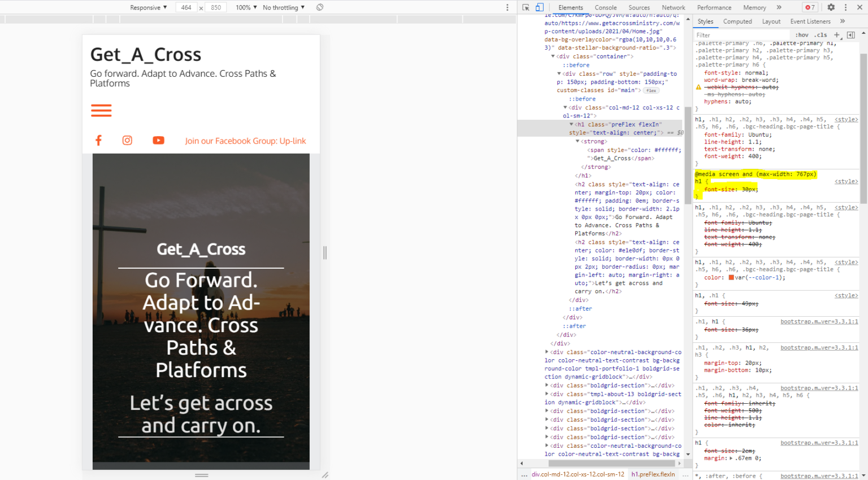Show more Styles sidebar tabs
Viewport: 868px width, 480px height.
tap(843, 21)
